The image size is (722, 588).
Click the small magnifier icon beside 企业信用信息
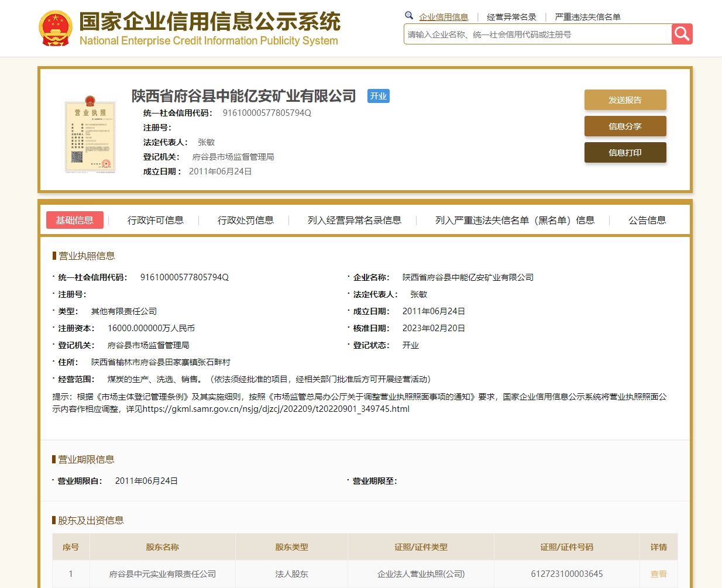pos(409,16)
